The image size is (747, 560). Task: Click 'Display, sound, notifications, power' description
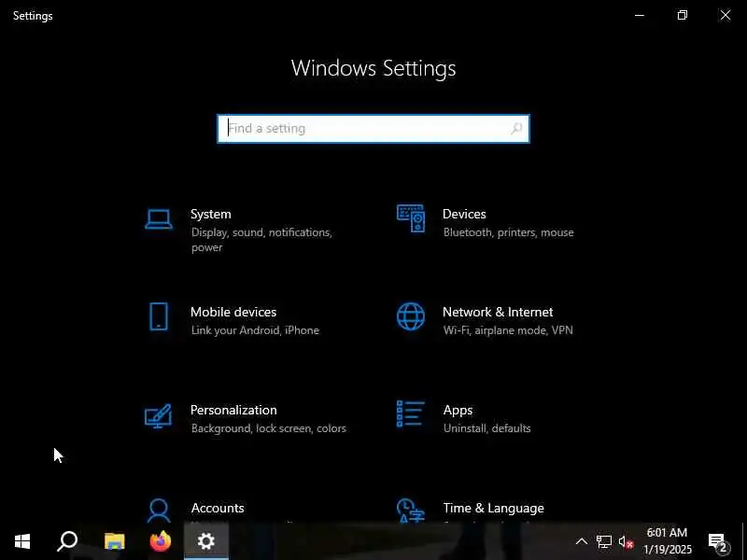click(x=261, y=240)
